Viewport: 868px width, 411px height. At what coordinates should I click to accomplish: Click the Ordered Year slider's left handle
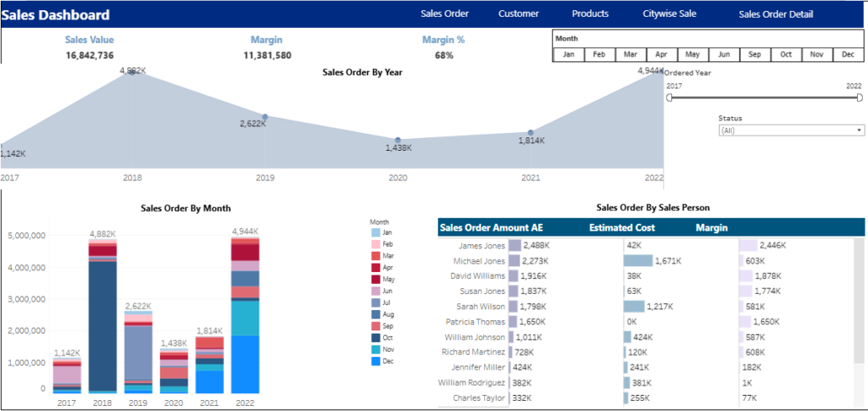(669, 97)
